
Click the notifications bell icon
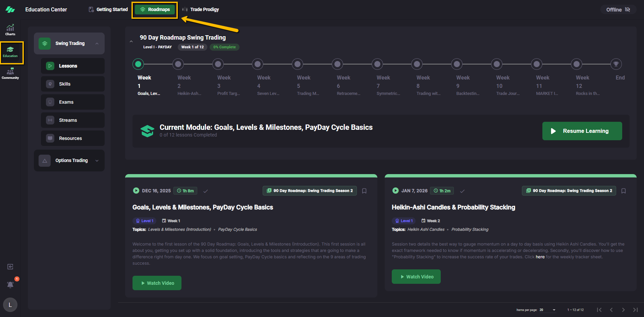coord(10,285)
